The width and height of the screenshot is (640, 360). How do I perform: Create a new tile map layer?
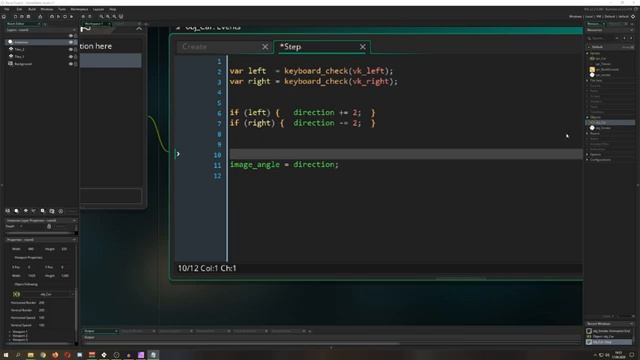pyautogui.click(x=25, y=211)
